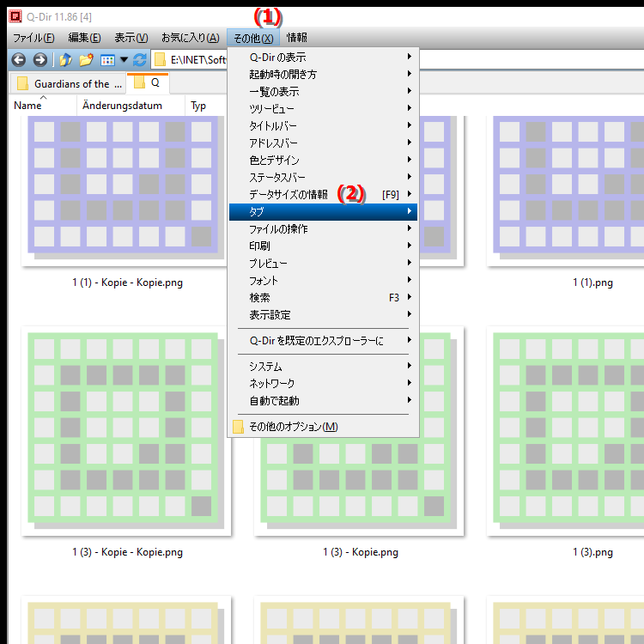Sort by the Typ column header
The image size is (644, 644).
pyautogui.click(x=198, y=106)
